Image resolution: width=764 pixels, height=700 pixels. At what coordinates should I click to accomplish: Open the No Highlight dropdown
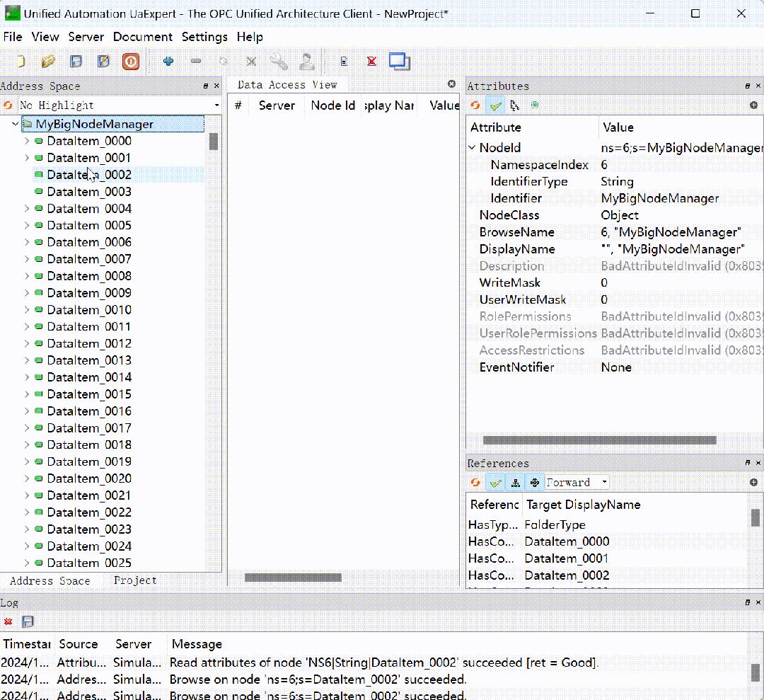point(119,105)
